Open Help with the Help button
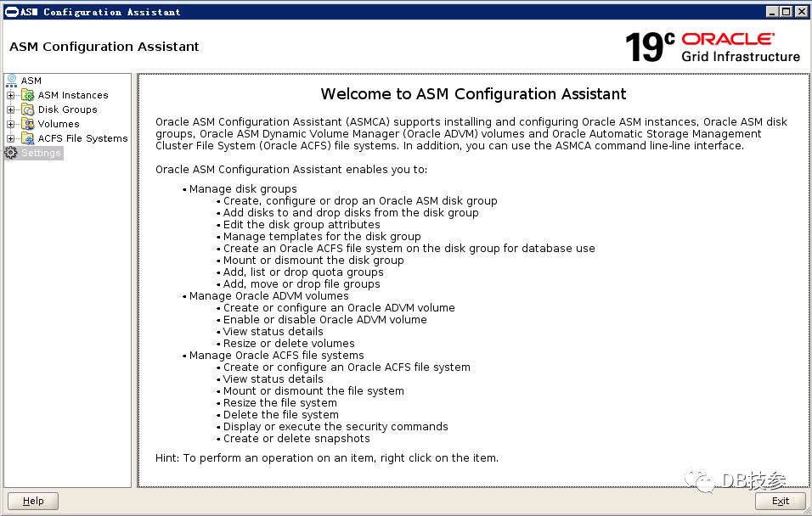The image size is (812, 516). 33,501
